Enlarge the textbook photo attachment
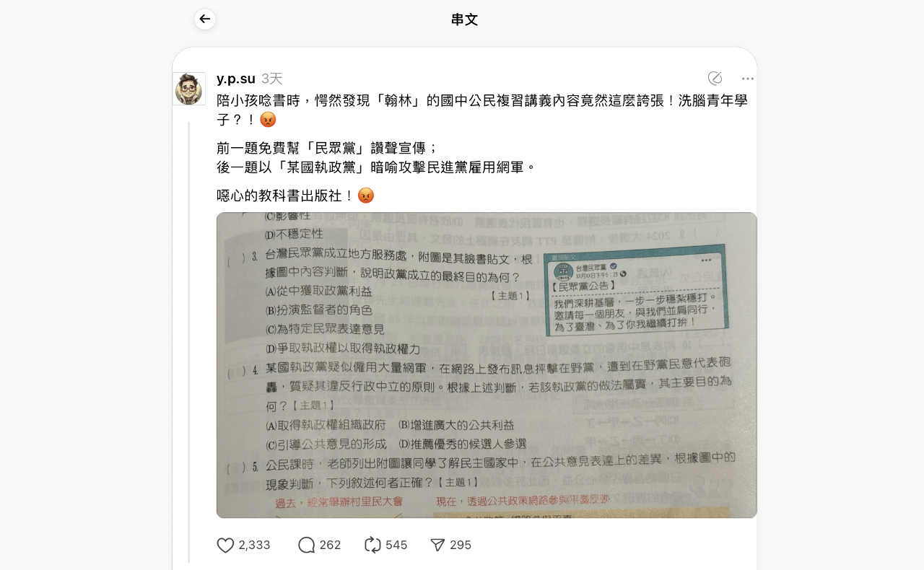Screen dimensions: 924x570 tap(487, 365)
